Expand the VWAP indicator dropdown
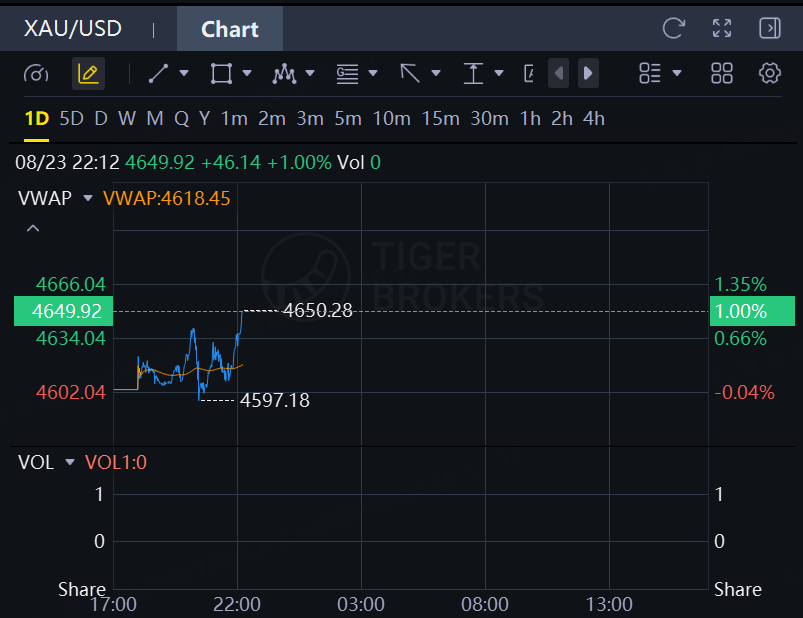803x618 pixels. (88, 198)
